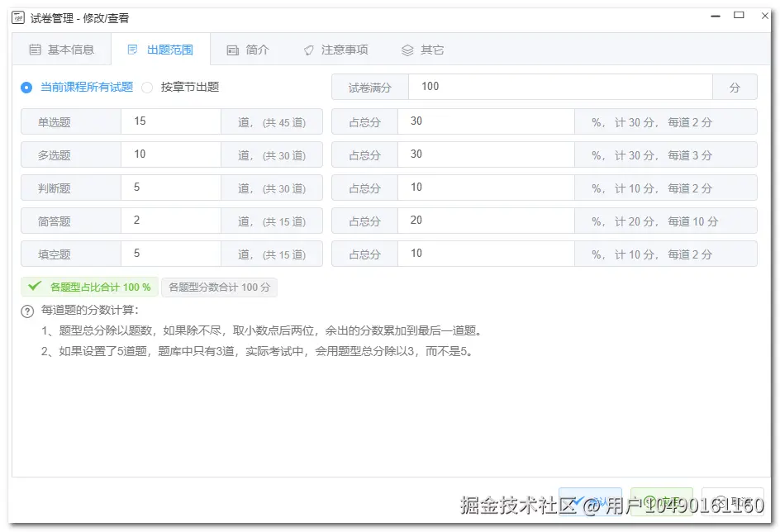Click the 判断题 row label
The height and width of the screenshot is (532, 780).
(55, 188)
